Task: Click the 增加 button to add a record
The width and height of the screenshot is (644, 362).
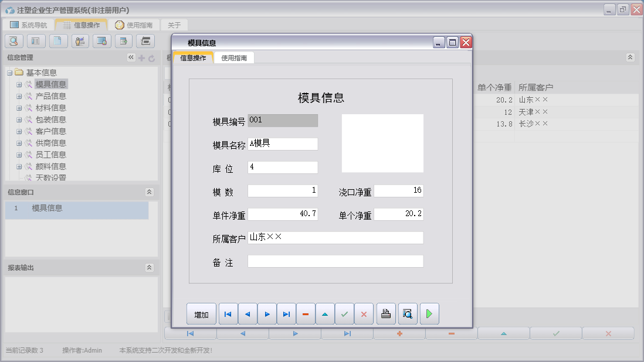Action: tap(201, 313)
